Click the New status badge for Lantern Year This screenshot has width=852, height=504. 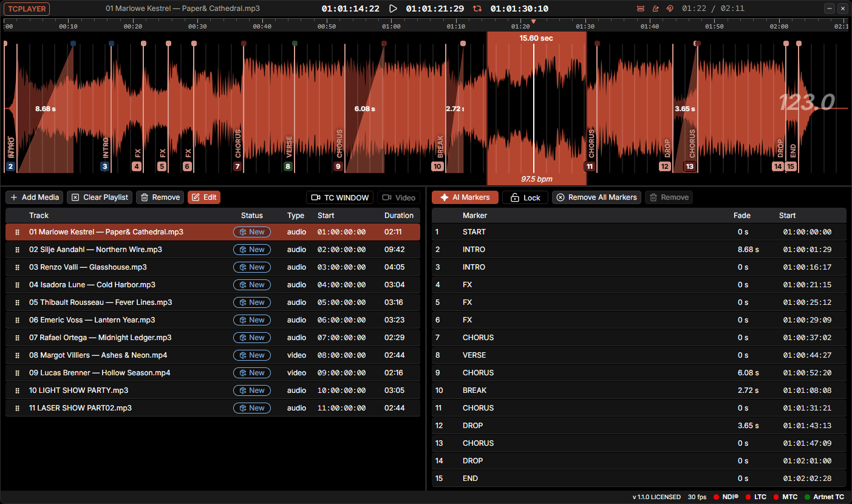[x=252, y=320]
